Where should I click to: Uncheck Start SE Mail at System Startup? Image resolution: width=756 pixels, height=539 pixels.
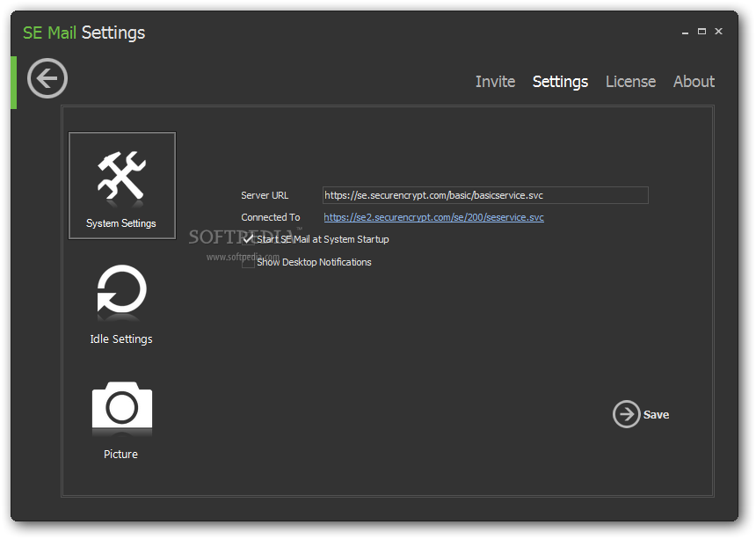(x=248, y=239)
